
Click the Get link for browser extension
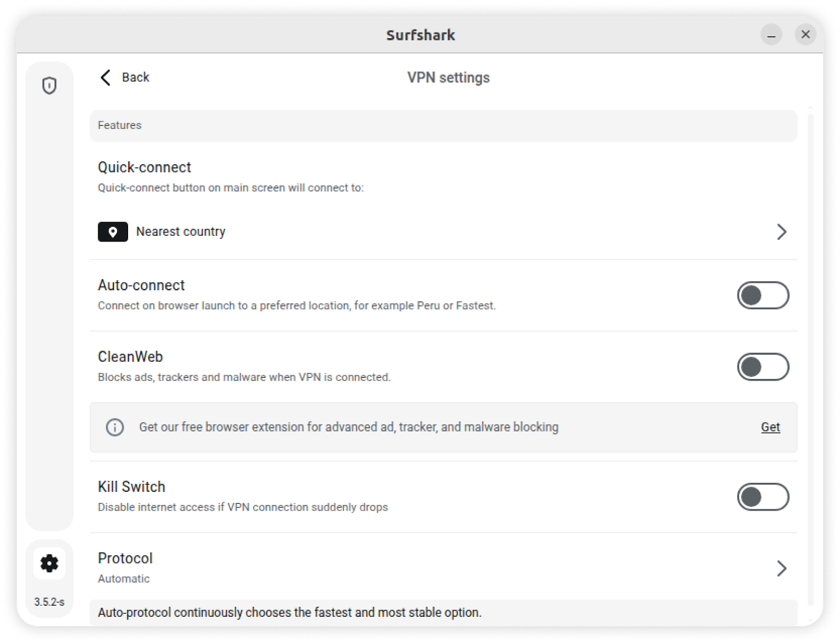(770, 427)
